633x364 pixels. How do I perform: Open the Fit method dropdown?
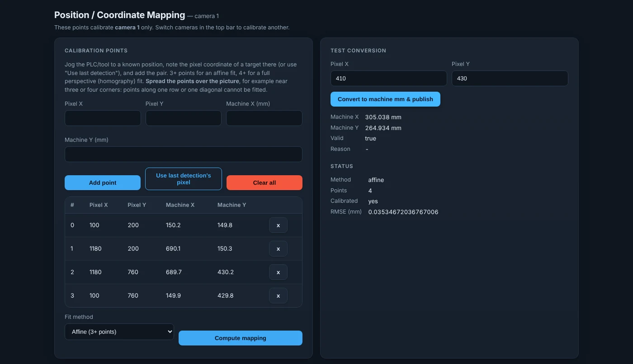point(119,331)
